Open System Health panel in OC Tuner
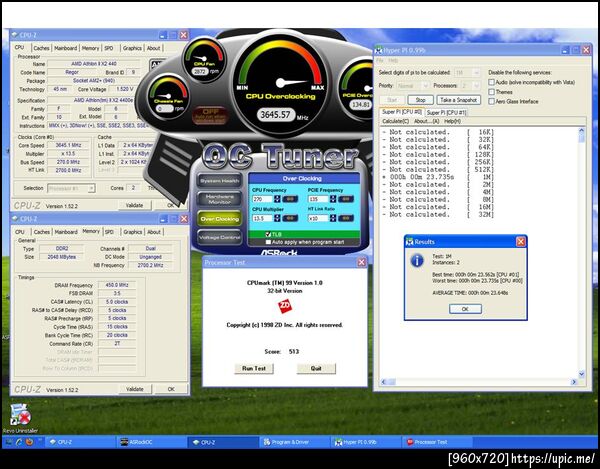The height and width of the screenshot is (469, 600). pos(219,181)
